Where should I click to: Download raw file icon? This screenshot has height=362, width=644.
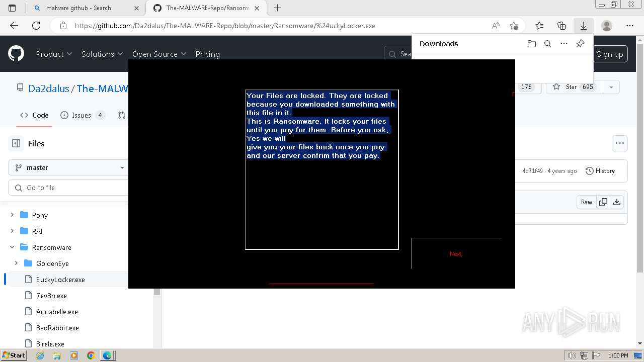(x=617, y=202)
